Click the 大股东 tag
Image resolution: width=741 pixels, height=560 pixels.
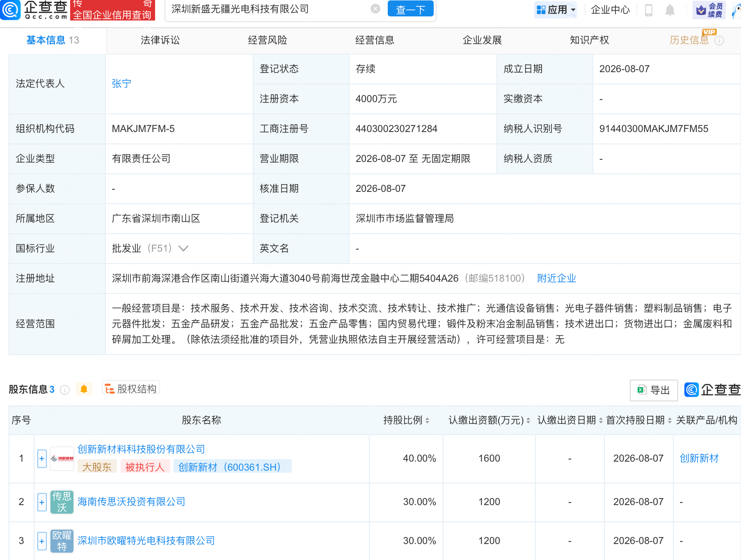(97, 467)
